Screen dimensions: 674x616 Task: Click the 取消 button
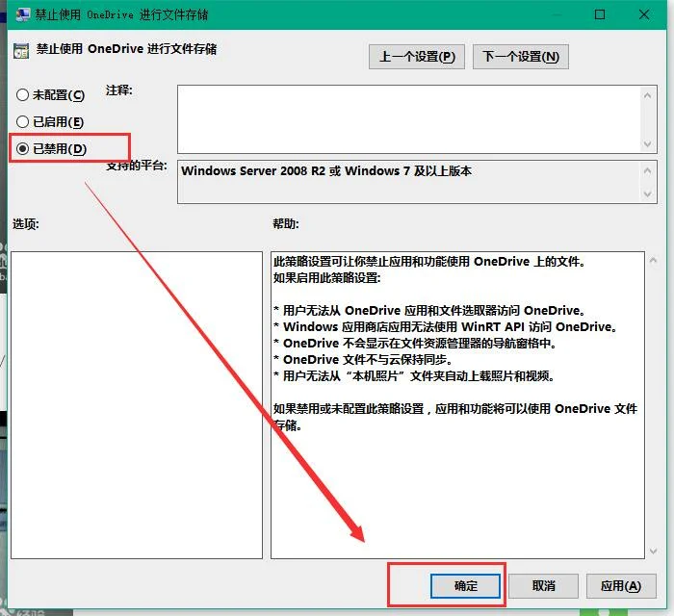pyautogui.click(x=543, y=586)
